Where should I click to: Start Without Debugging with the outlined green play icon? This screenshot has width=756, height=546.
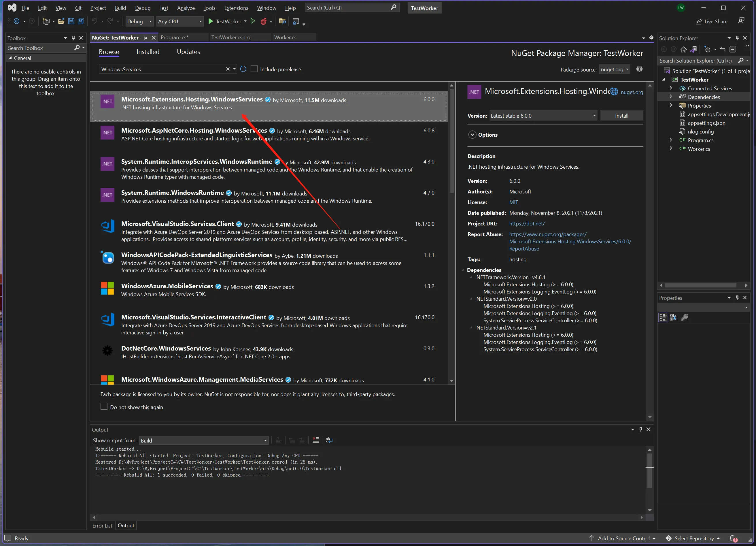[253, 21]
